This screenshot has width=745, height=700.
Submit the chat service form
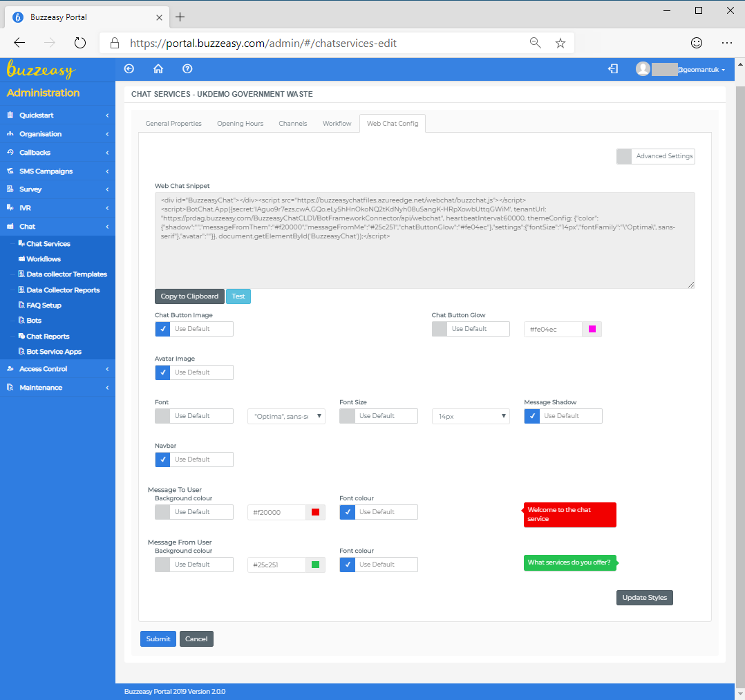[x=158, y=638]
